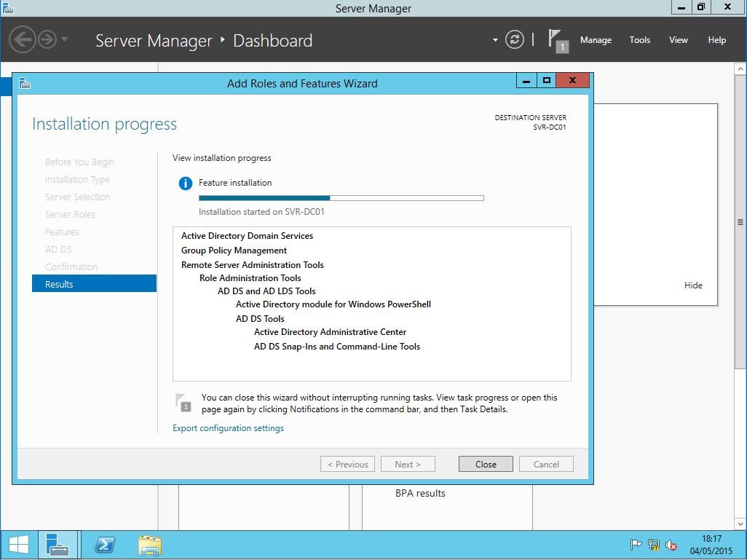Click Export configuration settings link

tap(228, 428)
